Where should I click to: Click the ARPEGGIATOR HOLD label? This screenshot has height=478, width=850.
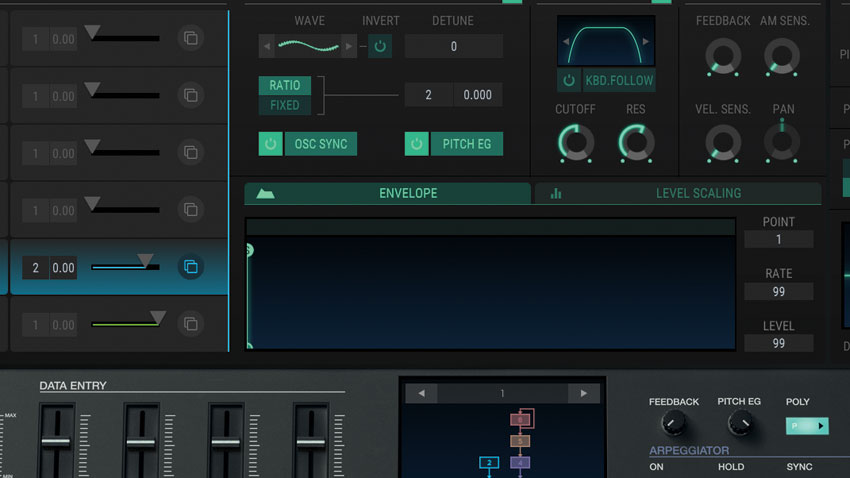point(731,467)
